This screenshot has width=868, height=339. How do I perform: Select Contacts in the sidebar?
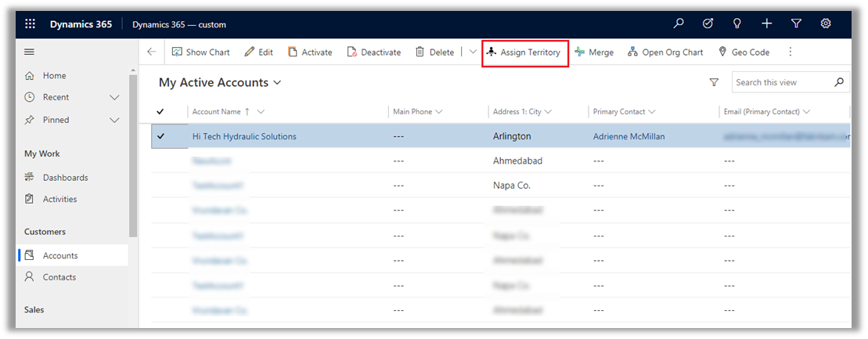[59, 277]
